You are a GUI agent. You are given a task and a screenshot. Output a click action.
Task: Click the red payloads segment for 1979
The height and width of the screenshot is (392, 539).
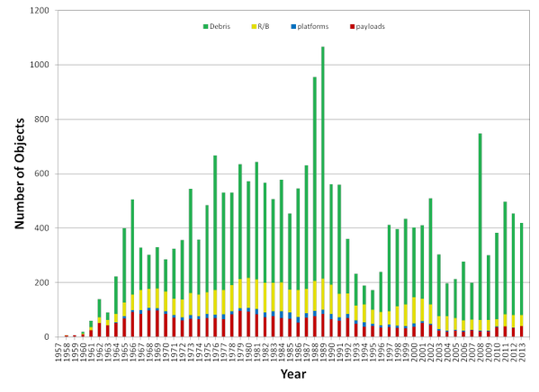coord(240,324)
